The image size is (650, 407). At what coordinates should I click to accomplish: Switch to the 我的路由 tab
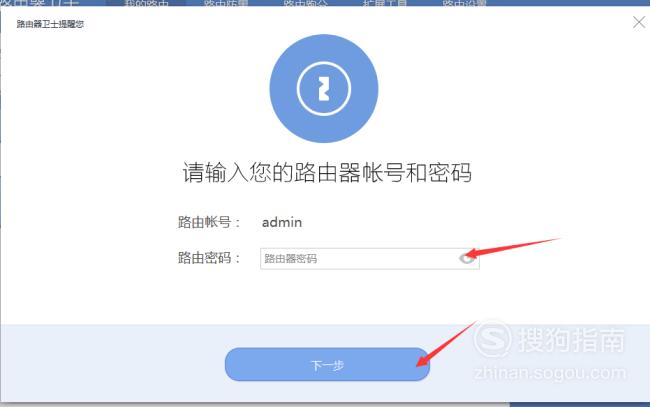coord(146,3)
